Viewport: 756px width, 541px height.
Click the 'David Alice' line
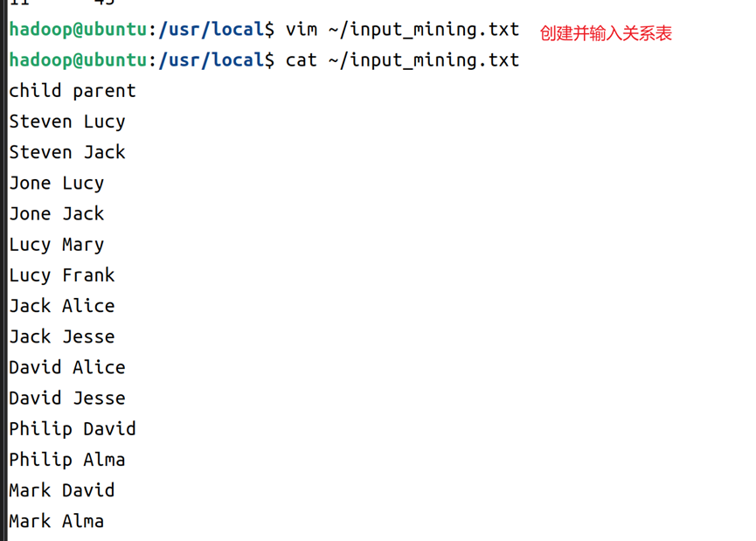tap(67, 368)
